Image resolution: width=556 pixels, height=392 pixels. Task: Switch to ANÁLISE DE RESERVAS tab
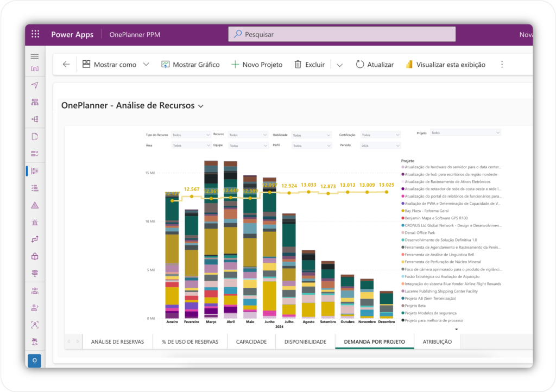(117, 342)
